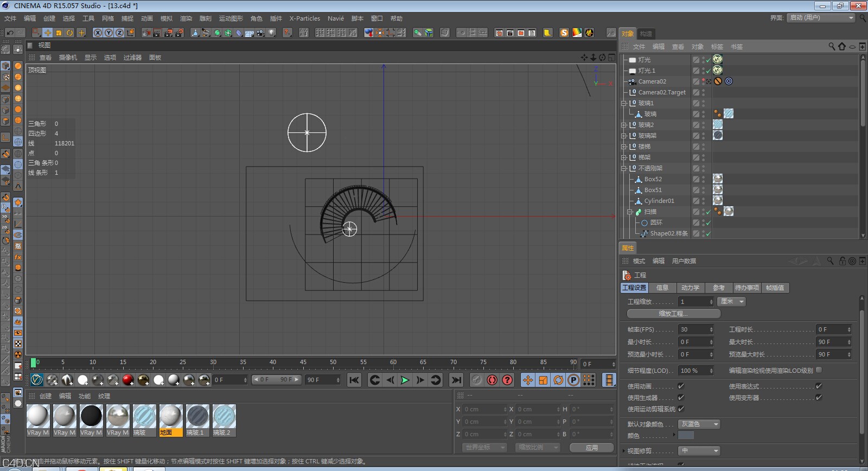Select the Scale tool in top toolbar
868x471 pixels.
pos(59,33)
